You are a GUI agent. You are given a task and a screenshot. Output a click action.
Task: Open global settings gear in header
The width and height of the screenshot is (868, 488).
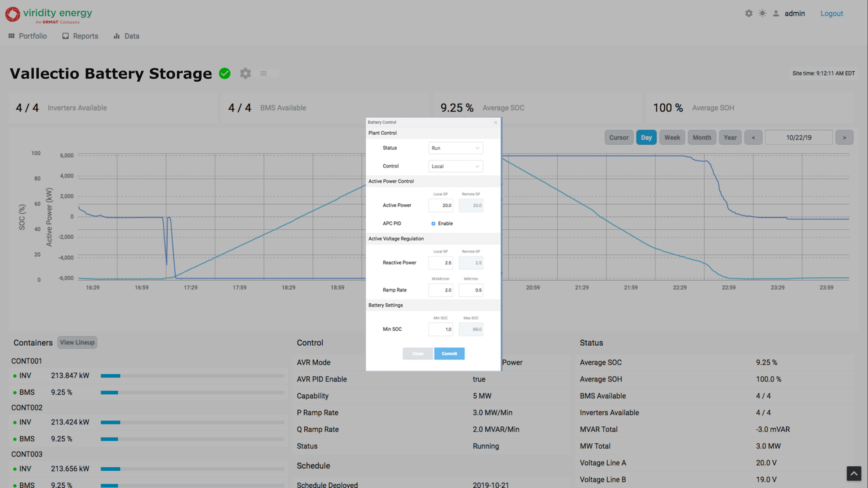point(748,13)
